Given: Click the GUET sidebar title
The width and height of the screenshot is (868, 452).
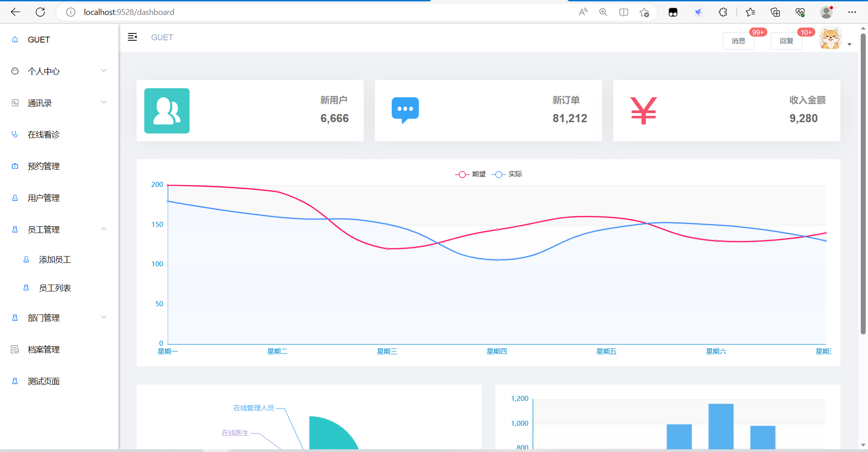Looking at the screenshot, I should [x=39, y=40].
